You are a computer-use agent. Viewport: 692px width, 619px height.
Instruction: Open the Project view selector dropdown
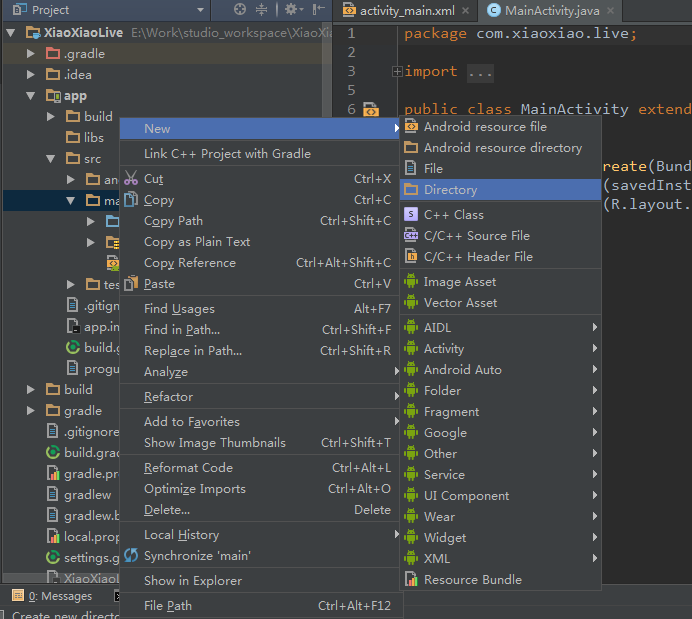[x=200, y=10]
